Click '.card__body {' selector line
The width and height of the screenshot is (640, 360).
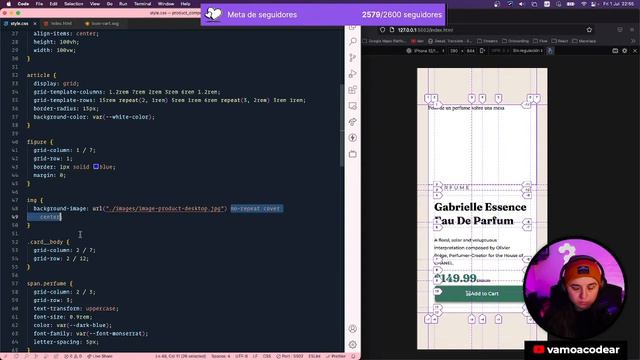[48, 242]
